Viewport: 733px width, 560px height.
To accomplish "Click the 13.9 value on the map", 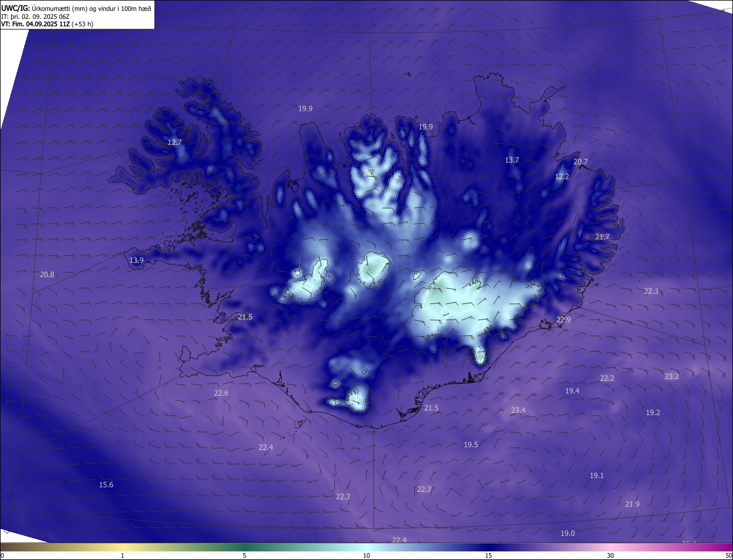I will coord(136,261).
